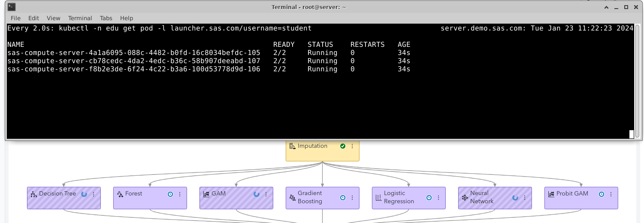Click the Decision Tree node icon
This screenshot has width=644, height=223.
33,194
